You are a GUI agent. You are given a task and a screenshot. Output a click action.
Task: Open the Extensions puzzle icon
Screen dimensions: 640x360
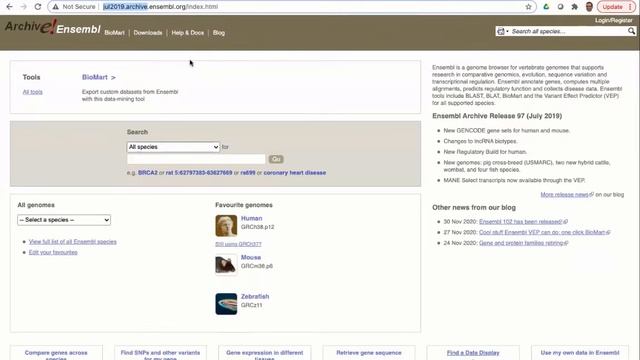tap(574, 7)
